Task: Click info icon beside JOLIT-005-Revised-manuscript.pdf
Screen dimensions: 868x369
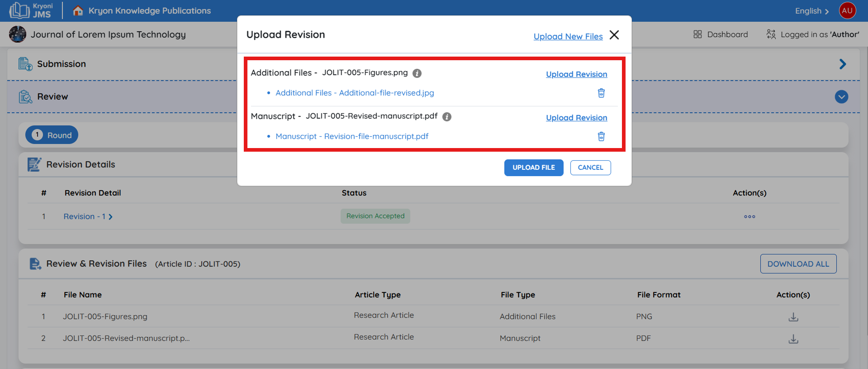Action: pos(447,117)
